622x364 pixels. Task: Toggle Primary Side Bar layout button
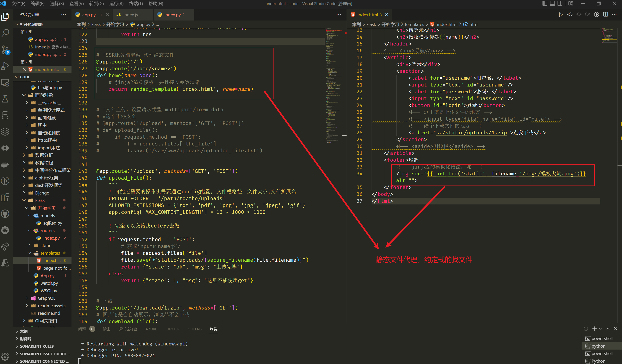coord(545,4)
